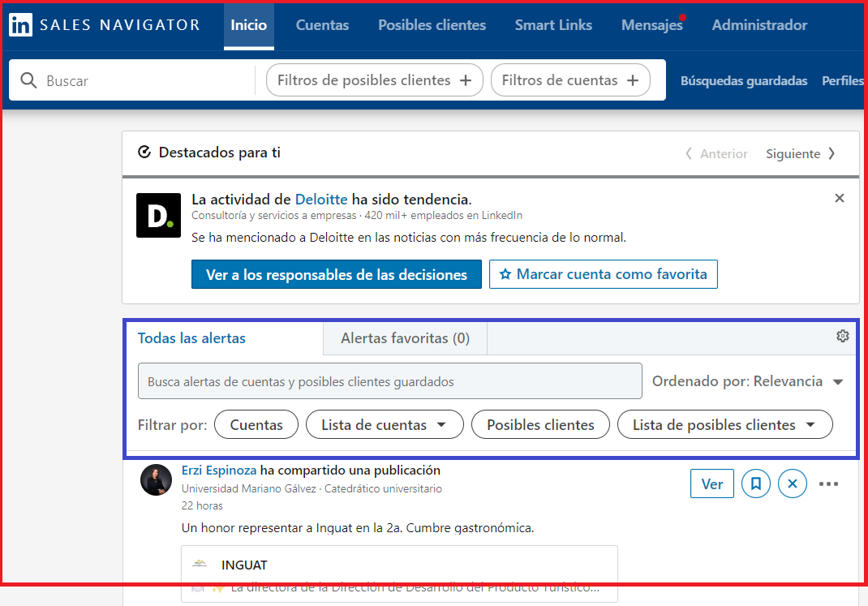Open Erzi Espinoza profile link
Screen dimensions: 868x606
pos(219,471)
